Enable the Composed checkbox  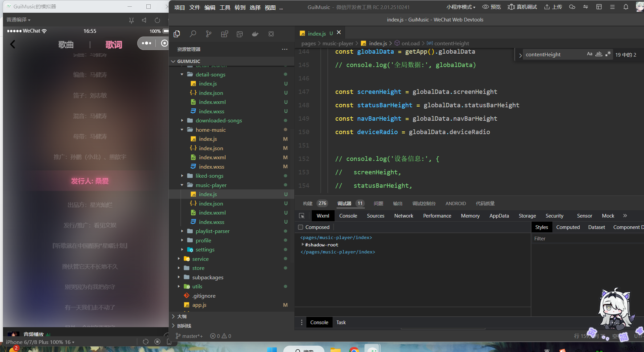point(301,227)
